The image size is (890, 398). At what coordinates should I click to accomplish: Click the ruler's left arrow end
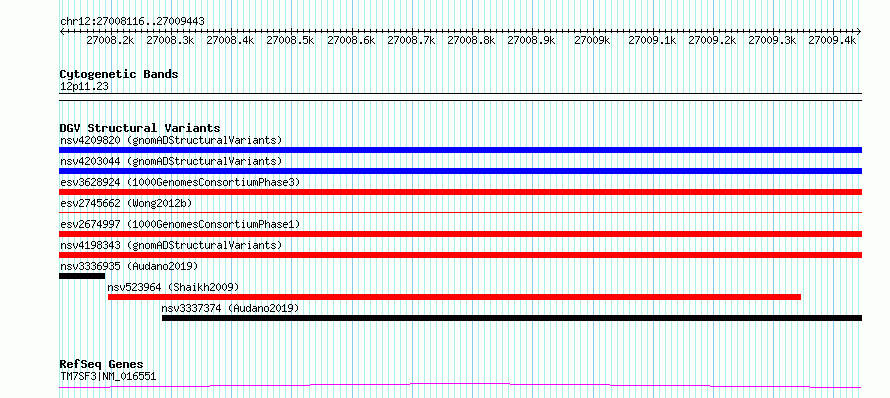coord(62,31)
